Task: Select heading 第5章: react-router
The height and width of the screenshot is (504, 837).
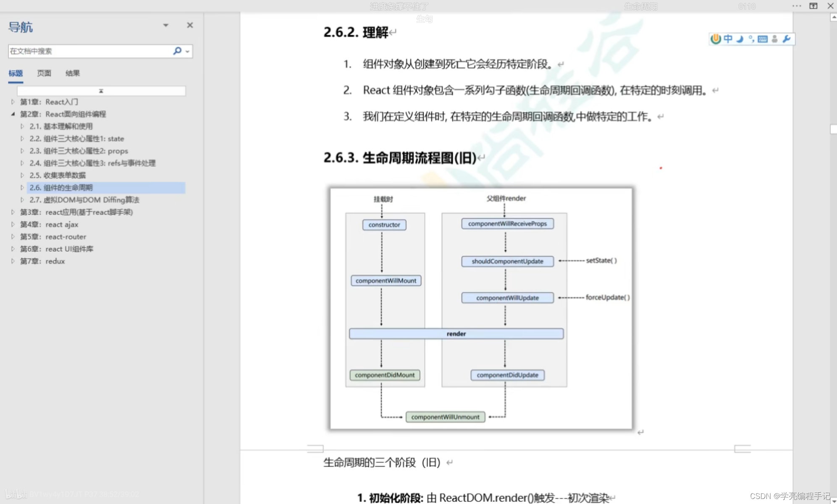Action: [x=53, y=236]
